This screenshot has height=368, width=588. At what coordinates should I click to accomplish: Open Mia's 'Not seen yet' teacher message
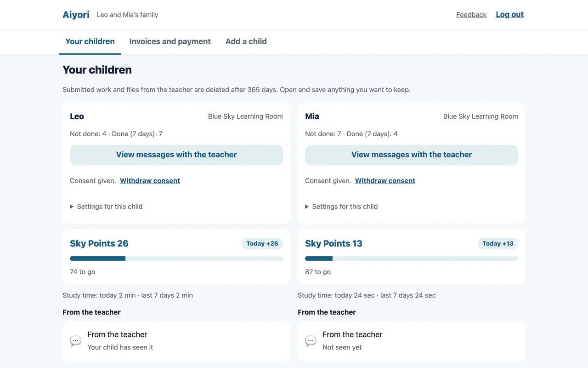412,341
